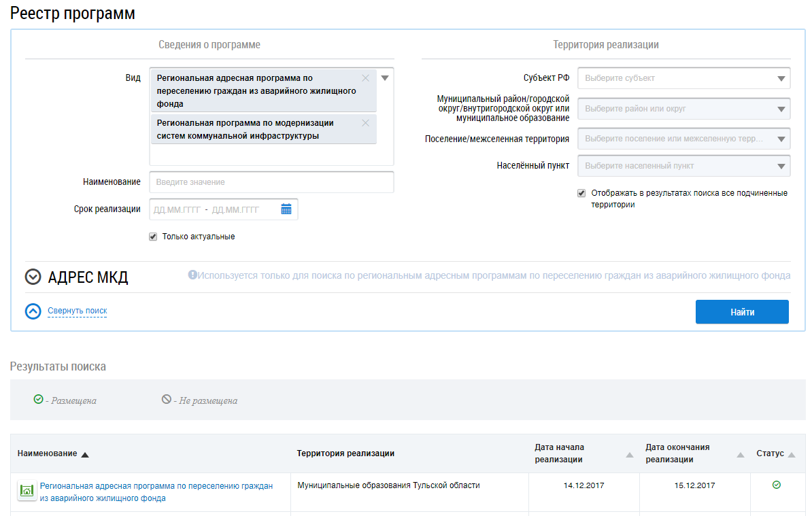
Task: Sort results by Дата окончания реализации
Action: 740,455
